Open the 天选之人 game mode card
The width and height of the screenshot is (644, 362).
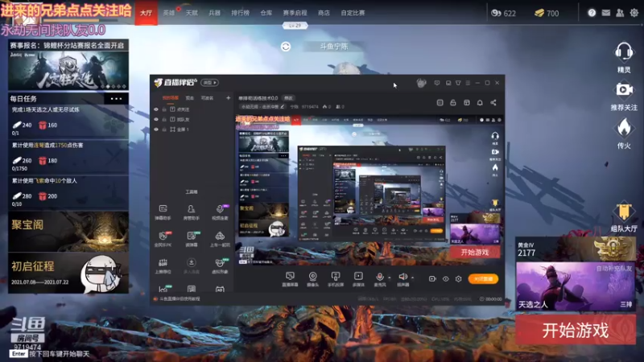(576, 286)
